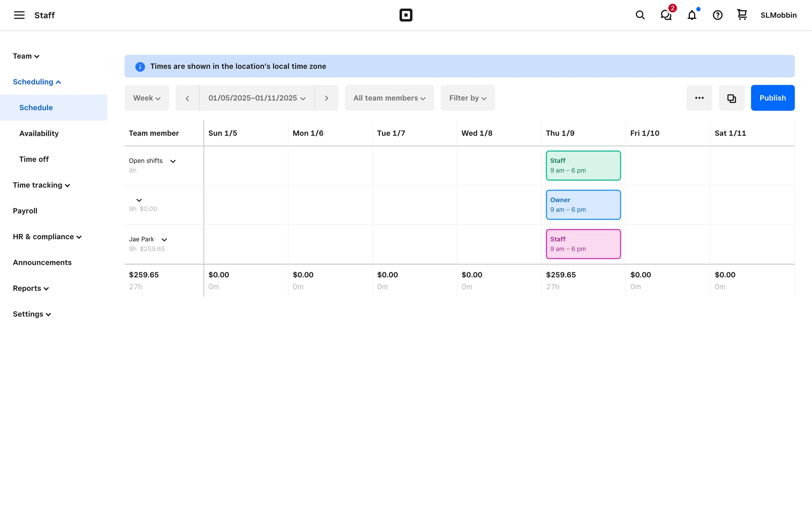Open the All team members dropdown
Viewport: 812px width, 508px height.
pos(389,98)
